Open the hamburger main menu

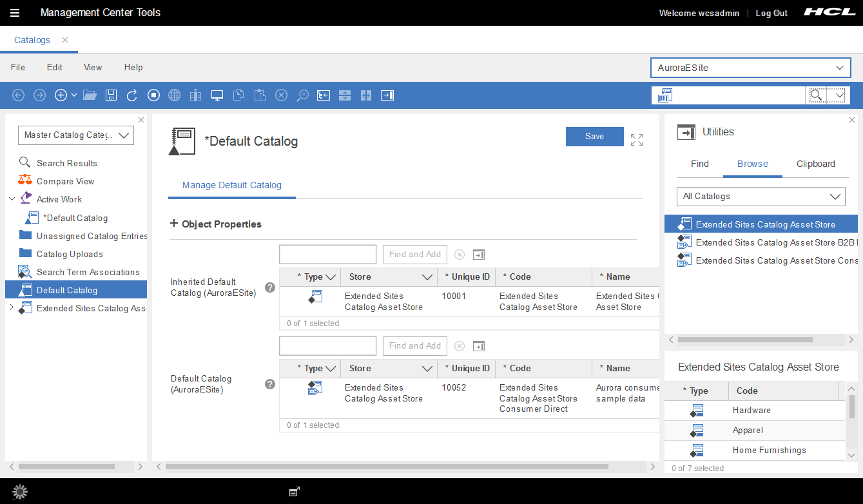(14, 13)
